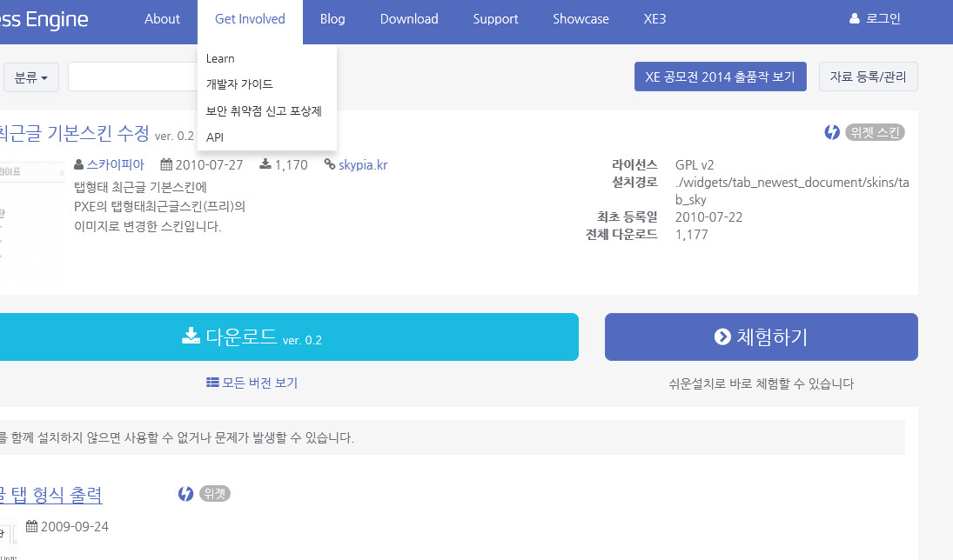The height and width of the screenshot is (560, 953).
Task: Click the arrow icon on the 체험하기 button
Action: click(x=721, y=337)
